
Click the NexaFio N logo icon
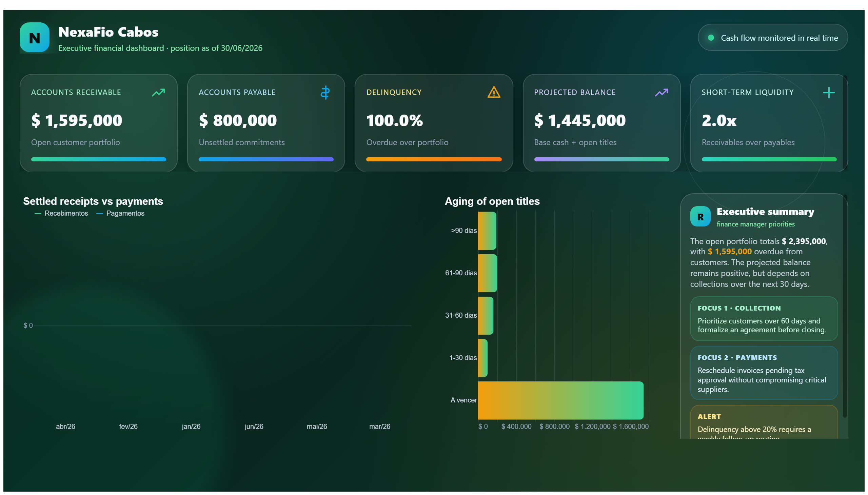click(x=34, y=37)
